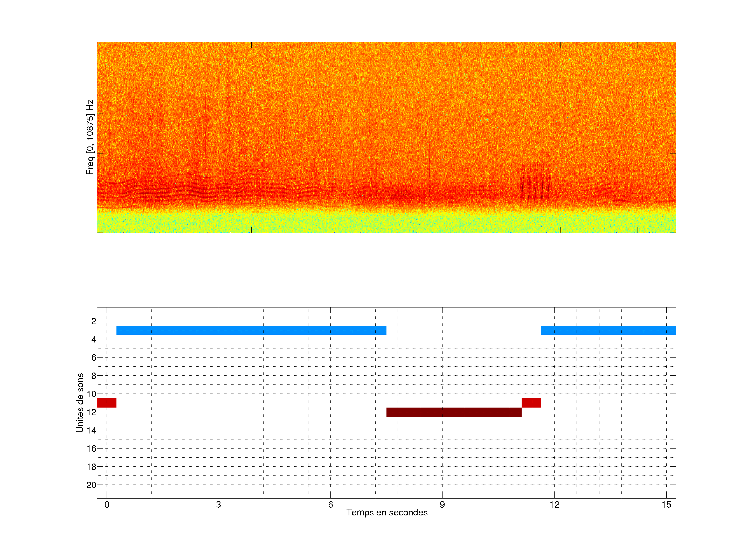Click the x-axis tick label 6
Image resolution: width=747 pixels, height=560 pixels.
click(x=330, y=505)
